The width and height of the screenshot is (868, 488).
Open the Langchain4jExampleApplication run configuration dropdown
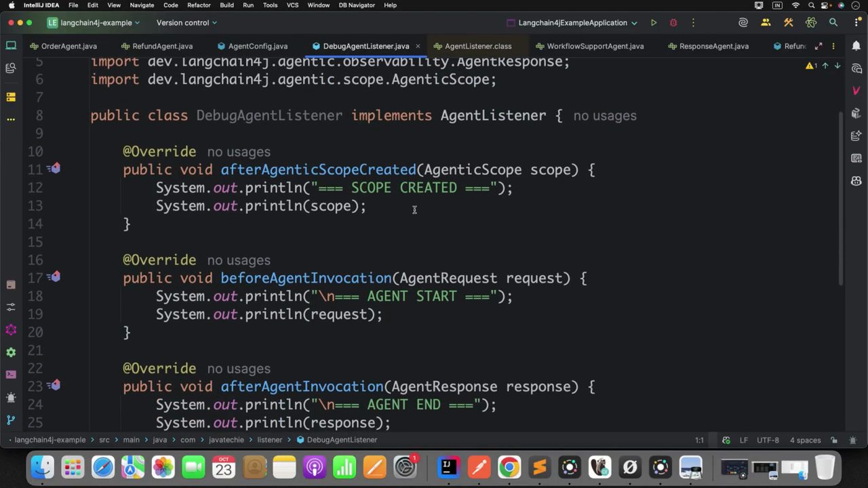point(573,22)
